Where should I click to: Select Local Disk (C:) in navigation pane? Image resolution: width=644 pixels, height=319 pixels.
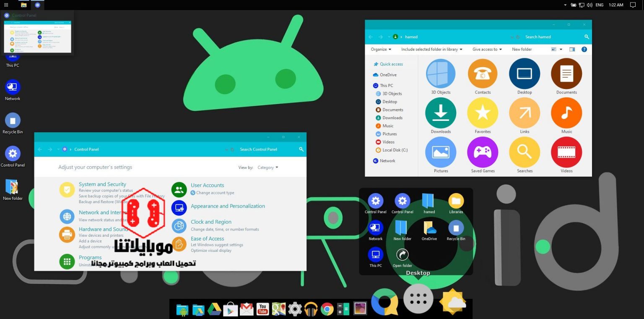click(395, 150)
